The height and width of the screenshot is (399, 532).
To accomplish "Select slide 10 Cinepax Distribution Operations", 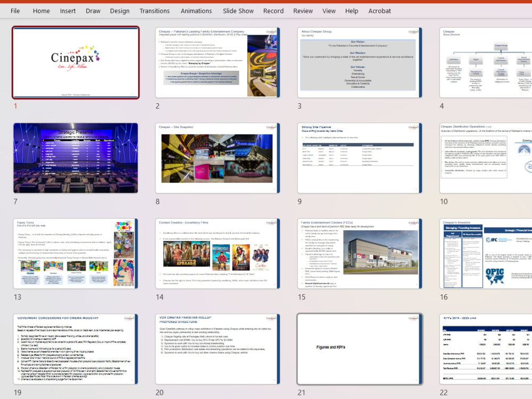I will click(486, 158).
